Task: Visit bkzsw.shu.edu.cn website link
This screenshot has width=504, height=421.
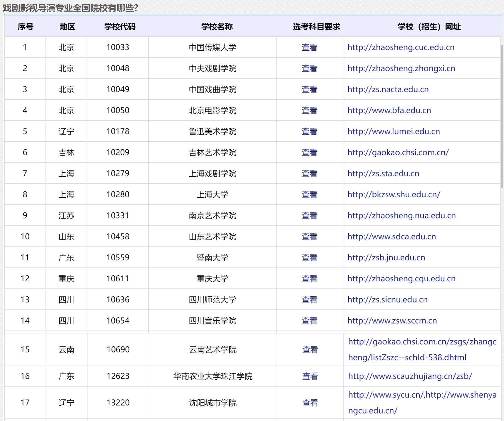Action: (x=394, y=194)
